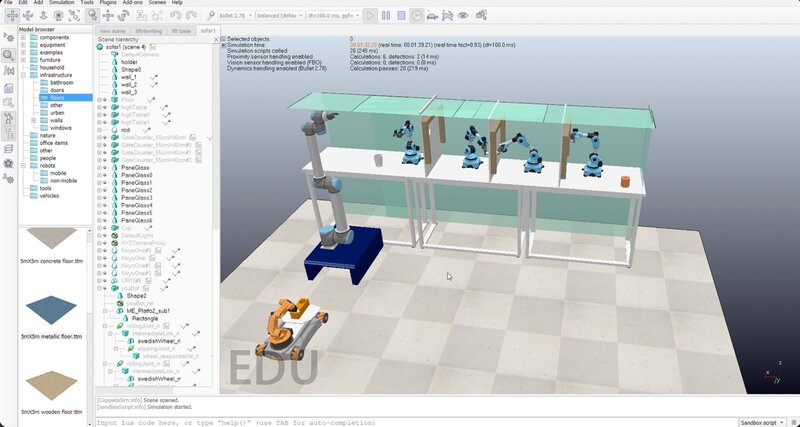The width and height of the screenshot is (800, 427).
Task: Pause the running simulation
Action: tap(386, 16)
